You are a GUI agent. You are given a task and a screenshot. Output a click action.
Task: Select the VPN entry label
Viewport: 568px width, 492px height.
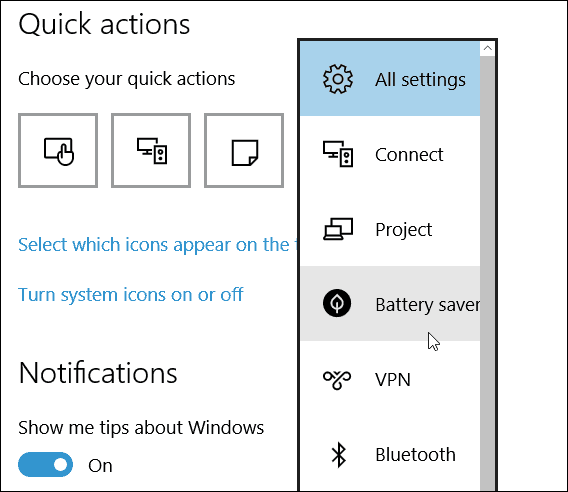(393, 380)
